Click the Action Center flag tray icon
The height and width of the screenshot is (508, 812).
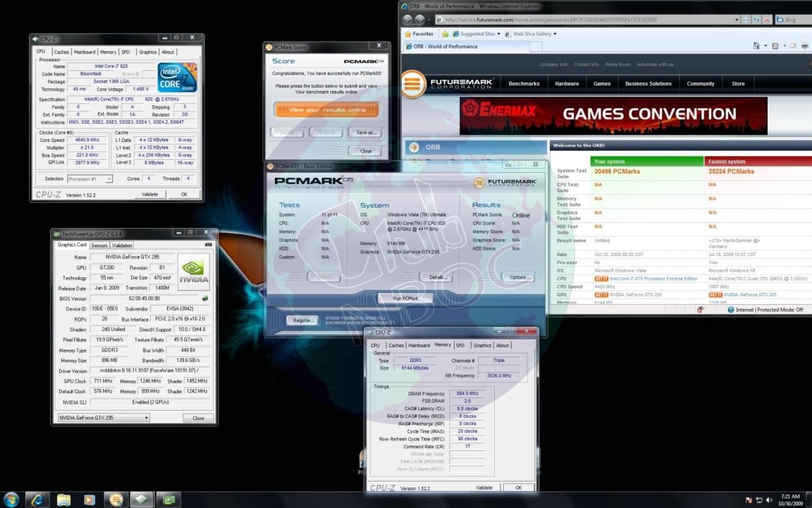tap(749, 500)
